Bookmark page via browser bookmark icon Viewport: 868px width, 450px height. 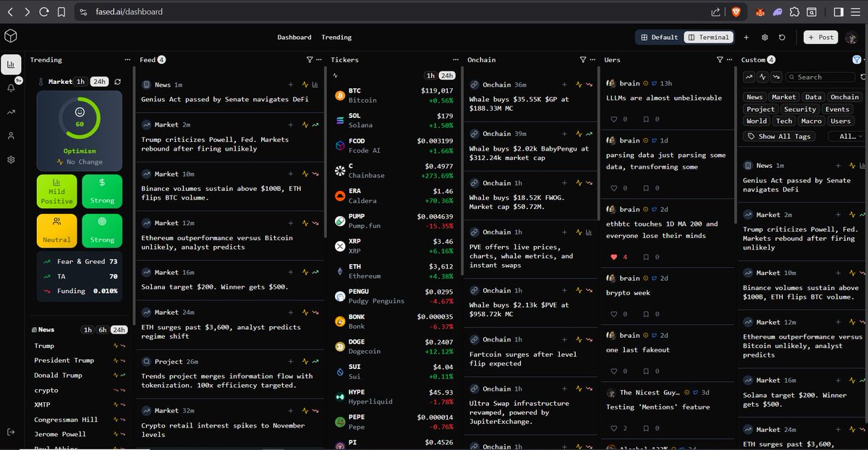(61, 12)
